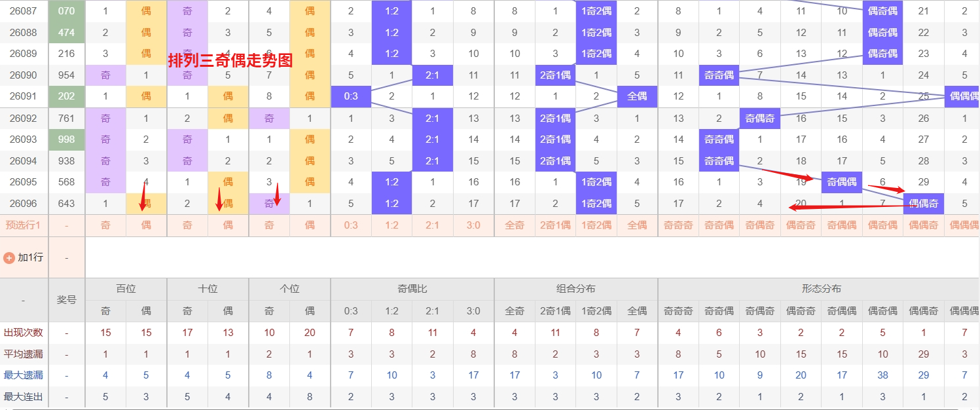Click the orange plus icon beside 加1行
Screen dimensions: 980x410
pos(10,257)
